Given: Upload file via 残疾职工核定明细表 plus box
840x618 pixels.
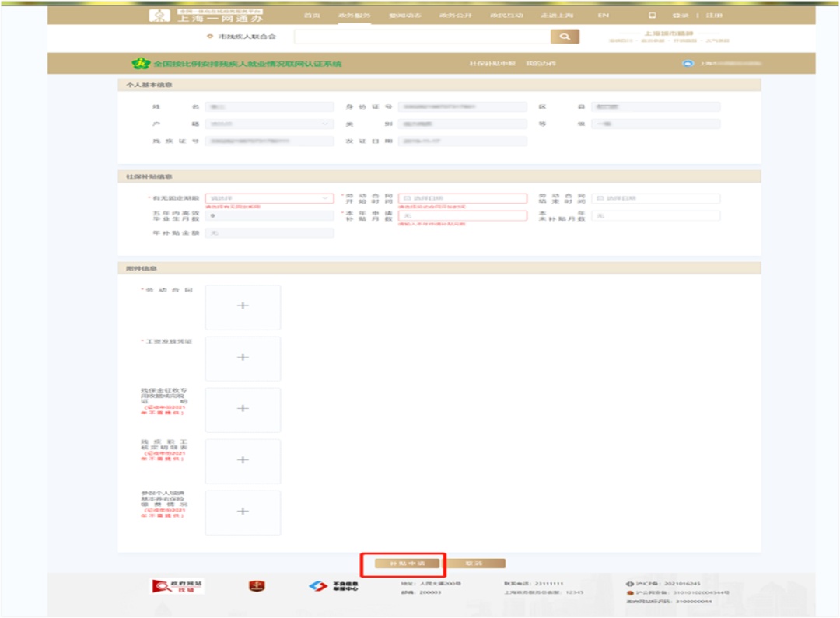Looking at the screenshot, I should [x=243, y=461].
